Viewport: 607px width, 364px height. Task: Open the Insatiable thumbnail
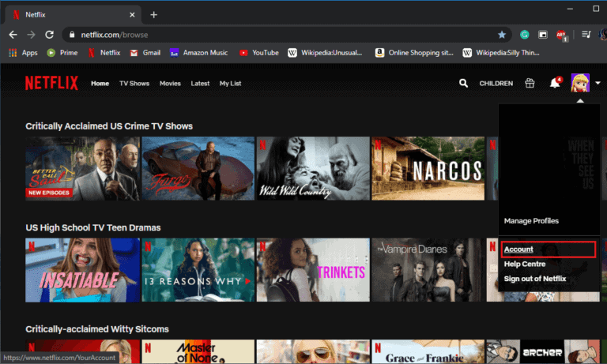pos(82,270)
